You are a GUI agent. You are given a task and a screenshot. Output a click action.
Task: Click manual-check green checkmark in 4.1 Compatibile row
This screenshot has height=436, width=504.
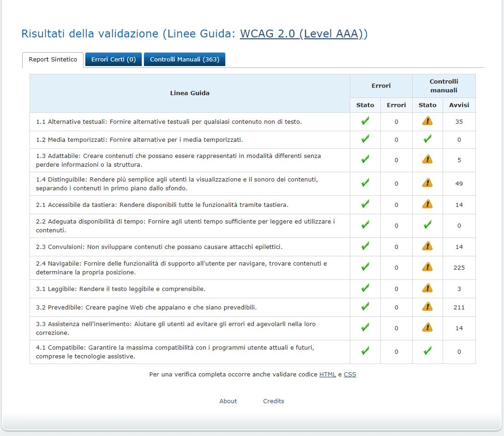point(427,351)
